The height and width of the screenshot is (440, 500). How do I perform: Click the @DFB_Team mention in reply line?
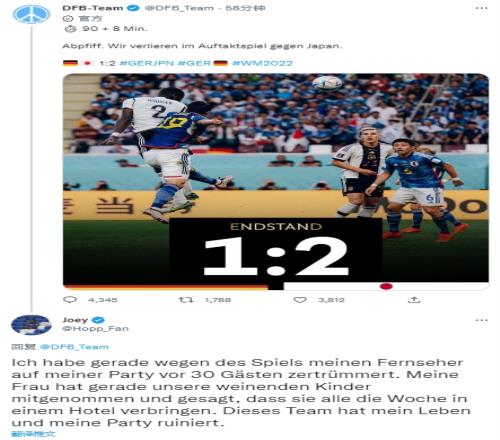pos(74,347)
